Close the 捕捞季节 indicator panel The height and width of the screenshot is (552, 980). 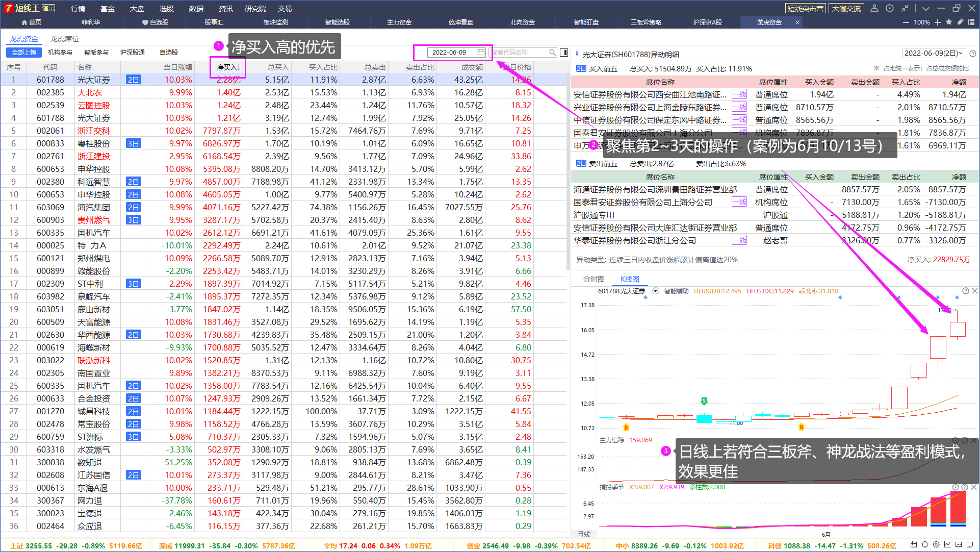click(x=974, y=487)
